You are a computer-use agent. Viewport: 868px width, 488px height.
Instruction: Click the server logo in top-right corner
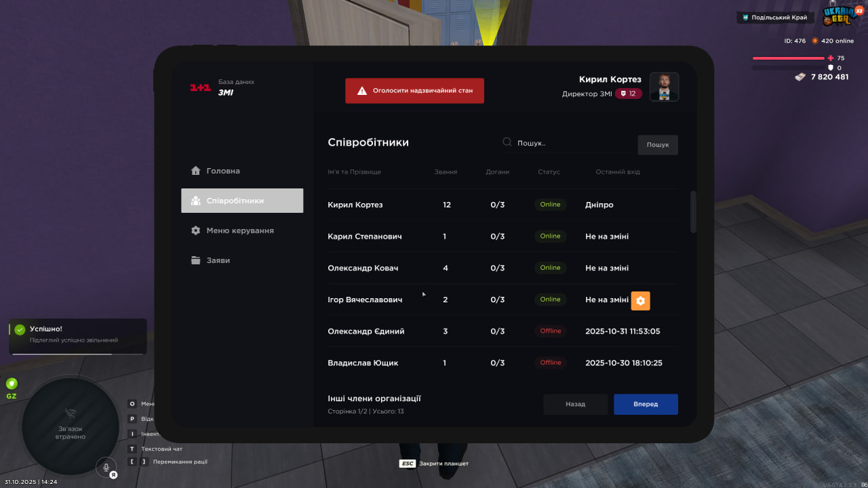(x=838, y=16)
